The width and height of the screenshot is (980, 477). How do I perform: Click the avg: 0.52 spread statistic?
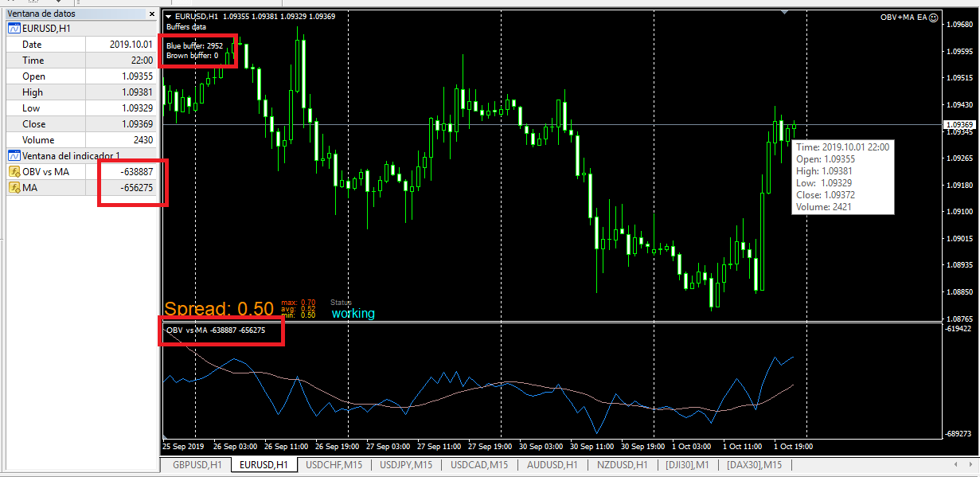299,309
